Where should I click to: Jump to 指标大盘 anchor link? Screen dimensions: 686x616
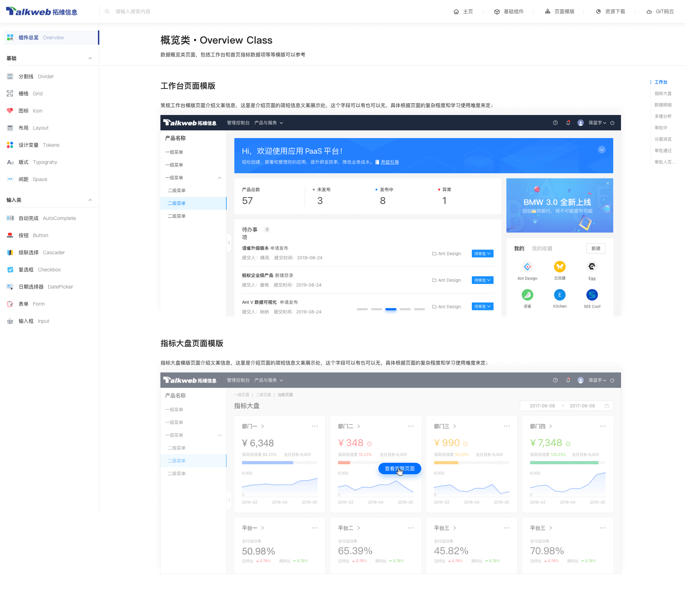663,94
